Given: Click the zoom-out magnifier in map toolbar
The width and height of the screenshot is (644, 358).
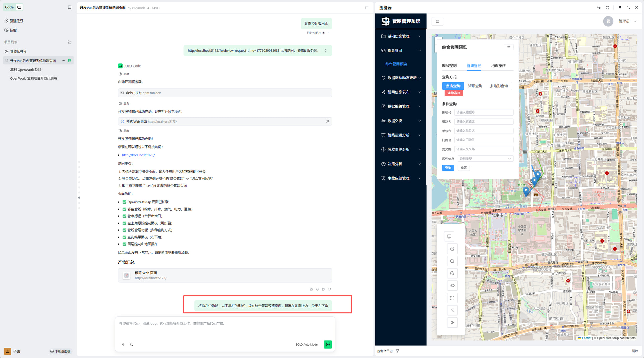Looking at the screenshot, I should coord(452,261).
